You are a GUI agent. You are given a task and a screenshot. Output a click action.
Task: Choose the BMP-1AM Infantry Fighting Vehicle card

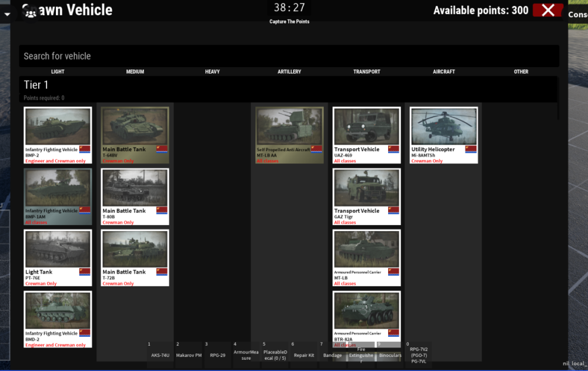click(58, 196)
